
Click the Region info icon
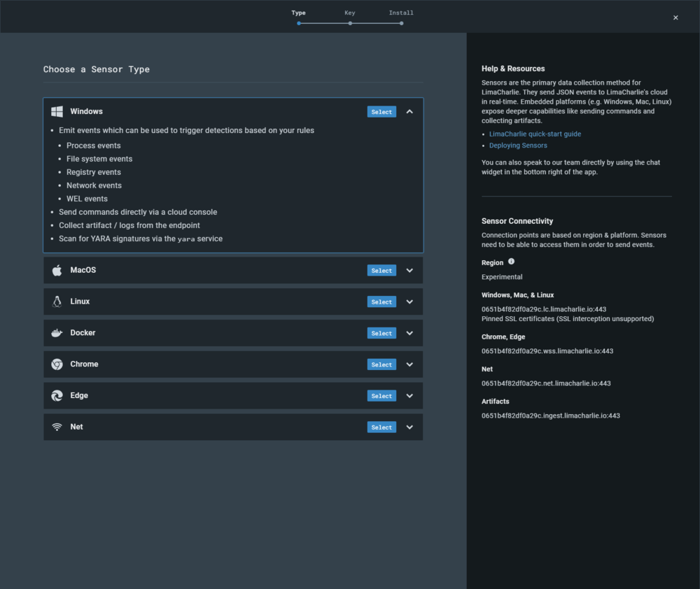coord(511,262)
